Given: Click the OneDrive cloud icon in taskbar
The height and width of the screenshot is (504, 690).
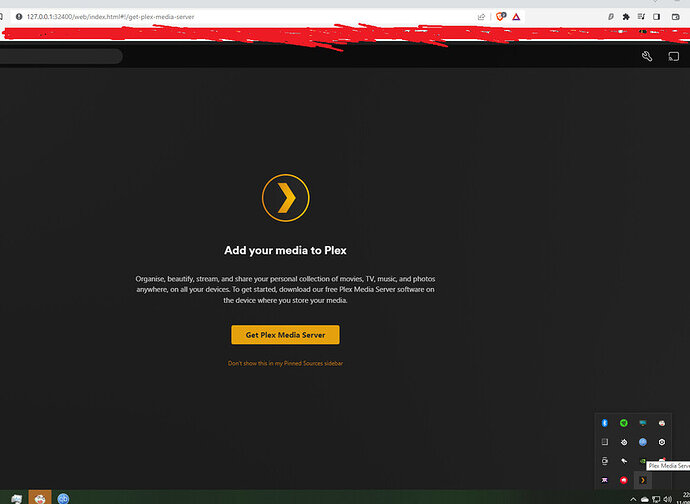Looking at the screenshot, I should click(645, 499).
